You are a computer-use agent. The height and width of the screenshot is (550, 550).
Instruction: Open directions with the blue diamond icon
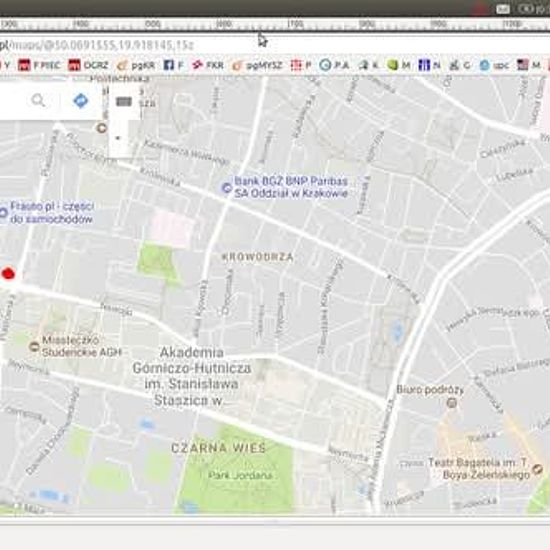pyautogui.click(x=81, y=101)
